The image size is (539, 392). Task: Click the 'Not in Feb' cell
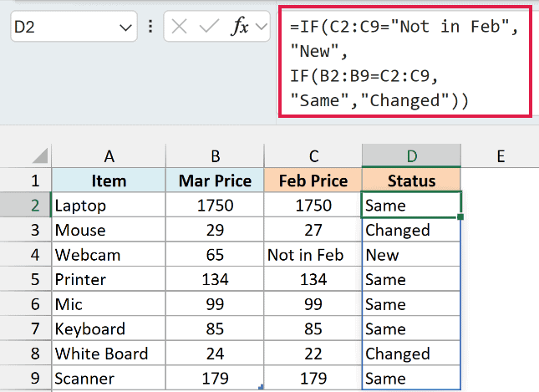[x=313, y=254]
